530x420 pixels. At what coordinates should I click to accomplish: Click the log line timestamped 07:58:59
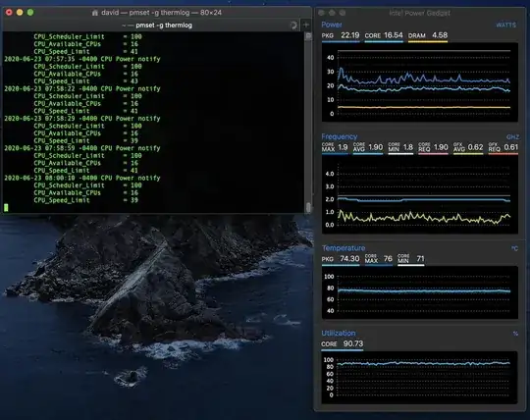[82, 148]
